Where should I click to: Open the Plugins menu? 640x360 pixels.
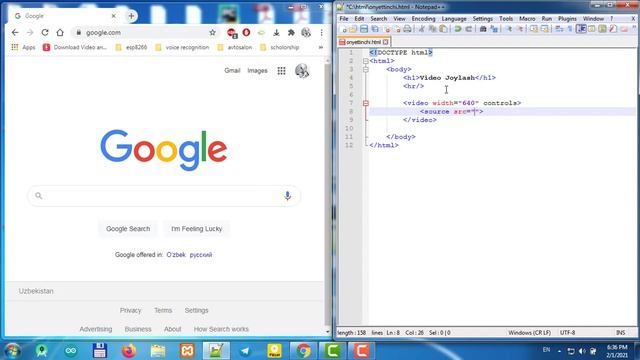point(567,19)
